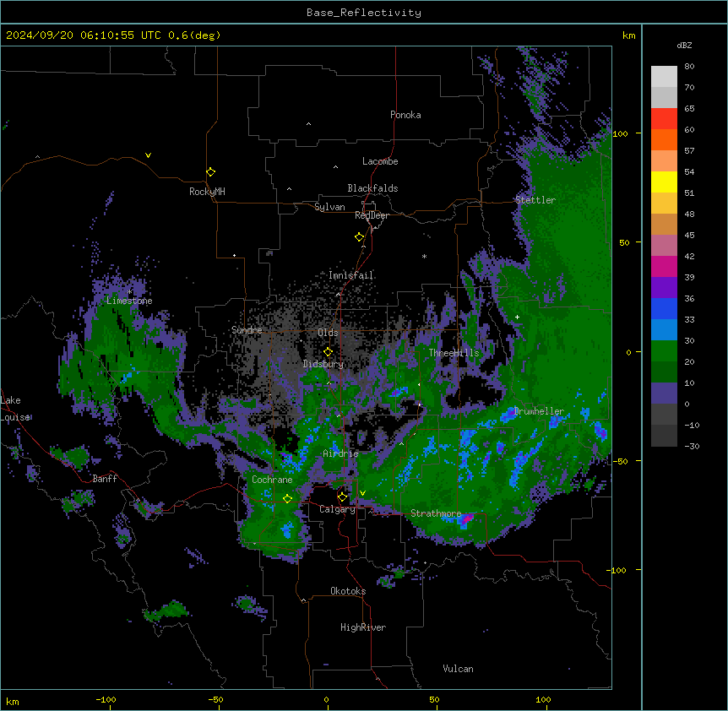Click the Limestone label

(129, 301)
